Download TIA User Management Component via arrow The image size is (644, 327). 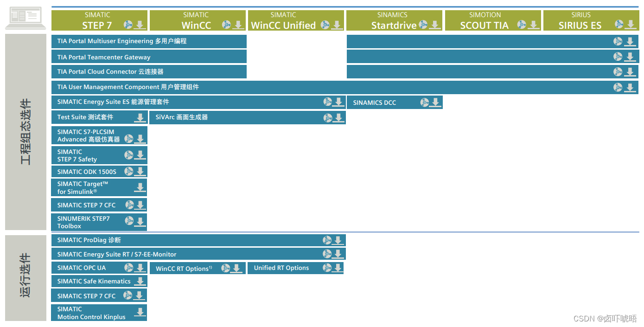coord(630,87)
